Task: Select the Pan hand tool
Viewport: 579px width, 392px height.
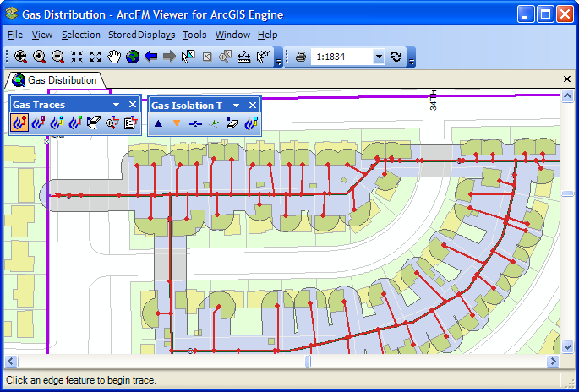Action: tap(114, 57)
